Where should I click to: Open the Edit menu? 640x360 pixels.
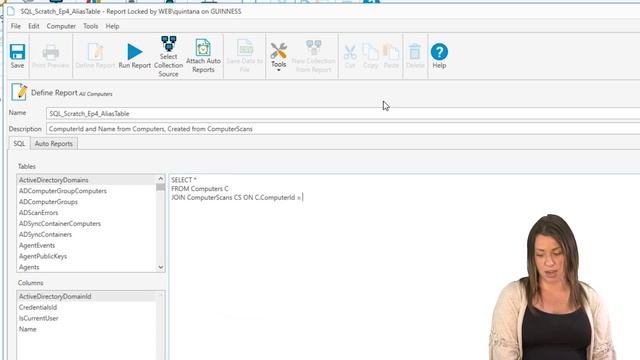tap(33, 26)
